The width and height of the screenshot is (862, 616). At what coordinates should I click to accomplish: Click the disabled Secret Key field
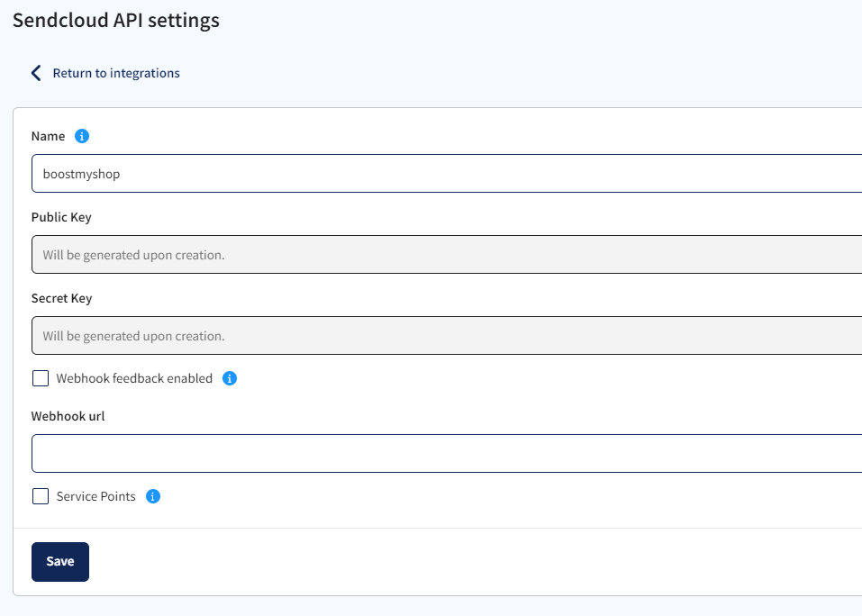coord(446,336)
